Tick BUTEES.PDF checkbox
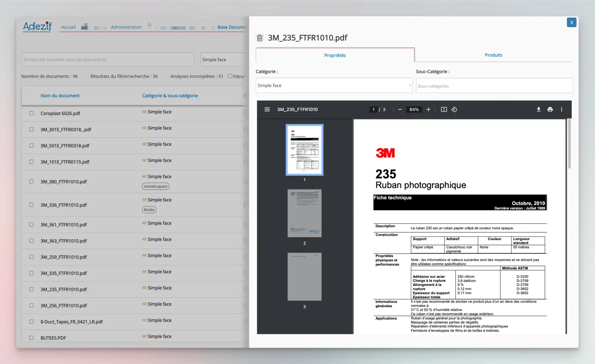Viewport: 595px width, 364px height. click(31, 338)
